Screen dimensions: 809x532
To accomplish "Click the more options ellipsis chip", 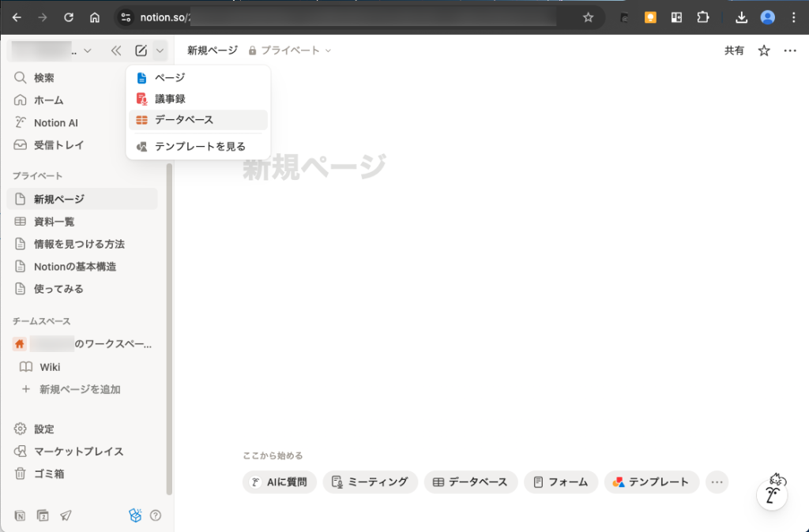I will [717, 482].
